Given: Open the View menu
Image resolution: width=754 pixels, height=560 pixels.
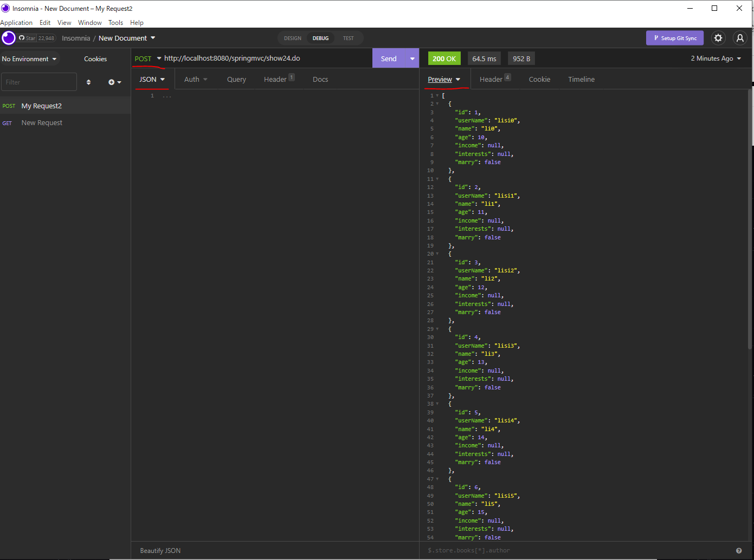Looking at the screenshot, I should coord(64,23).
